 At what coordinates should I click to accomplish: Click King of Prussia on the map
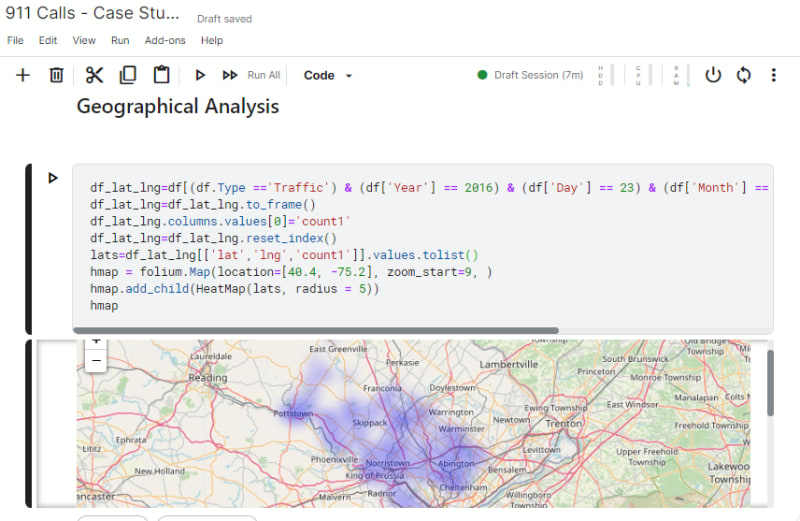(x=374, y=476)
